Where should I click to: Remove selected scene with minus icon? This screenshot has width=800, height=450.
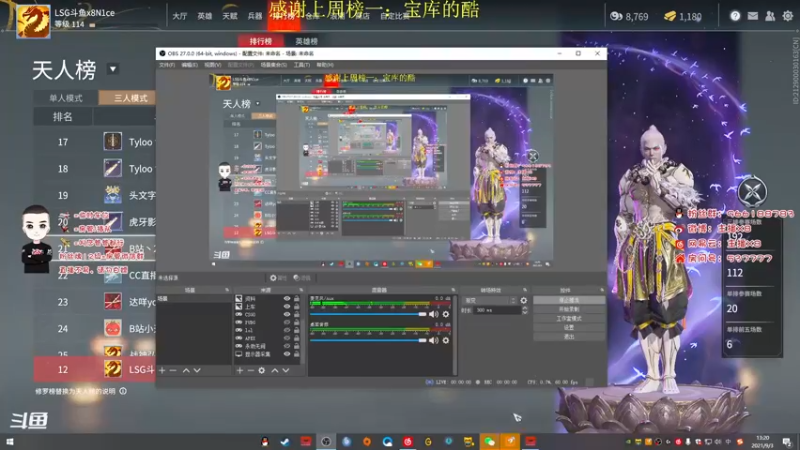173,370
